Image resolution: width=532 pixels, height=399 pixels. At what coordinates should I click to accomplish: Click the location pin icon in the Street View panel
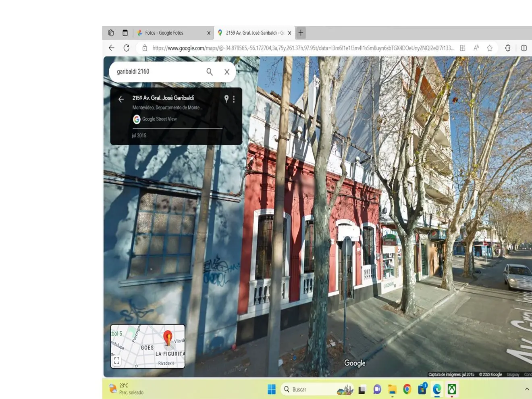point(227,98)
